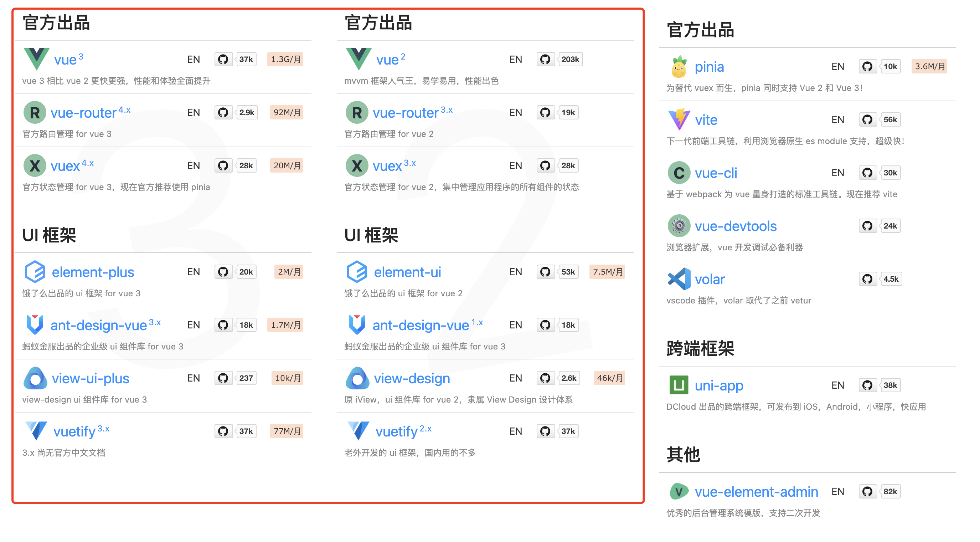Open the vue-devtools link
The width and height of the screenshot is (980, 542).
(x=736, y=226)
